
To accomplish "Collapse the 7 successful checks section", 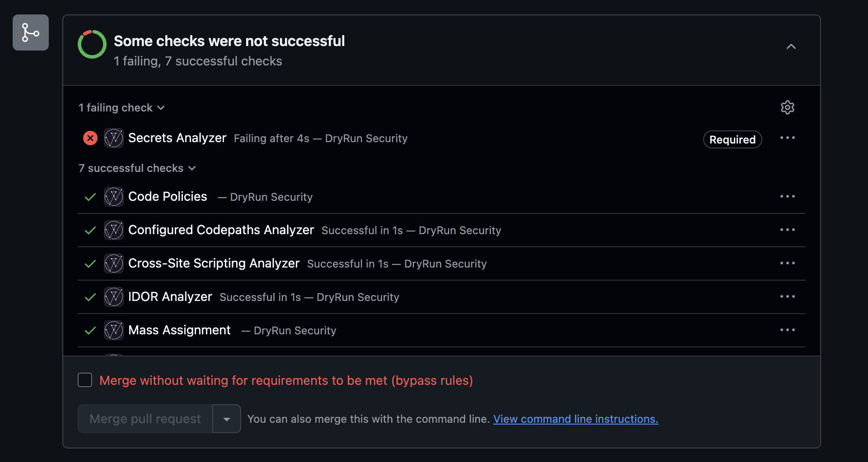I will click(192, 168).
